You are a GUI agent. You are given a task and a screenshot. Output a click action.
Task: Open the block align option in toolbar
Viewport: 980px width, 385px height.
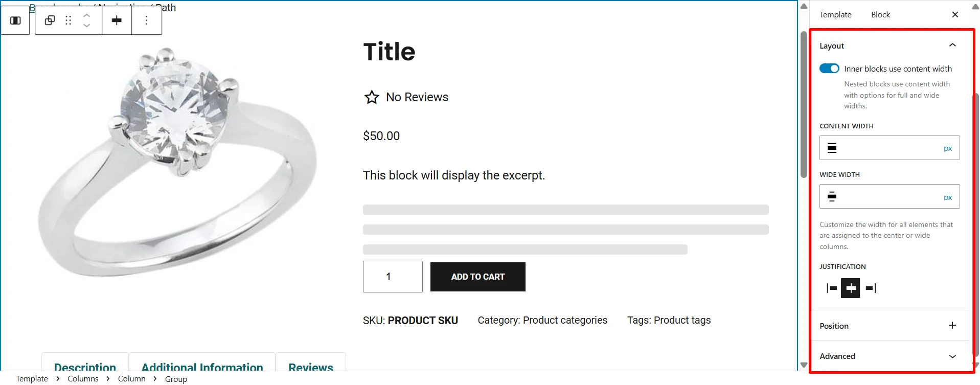117,20
